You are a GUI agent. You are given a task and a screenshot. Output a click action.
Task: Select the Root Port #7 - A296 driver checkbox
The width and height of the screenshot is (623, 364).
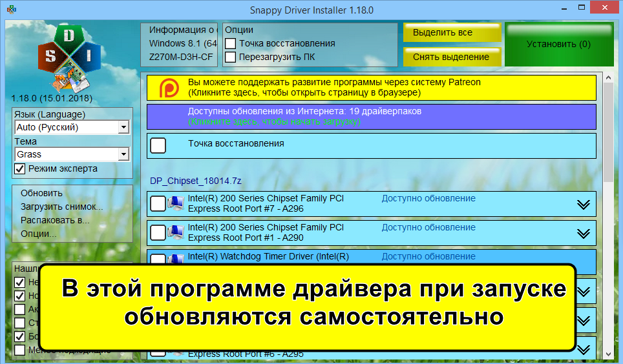(x=158, y=204)
